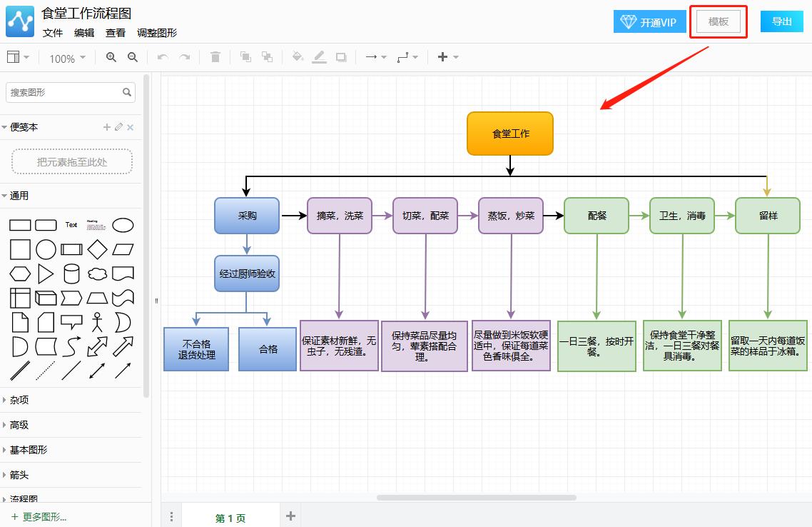Select the 采购 flowchart node
The height and width of the screenshot is (527, 812).
(247, 216)
